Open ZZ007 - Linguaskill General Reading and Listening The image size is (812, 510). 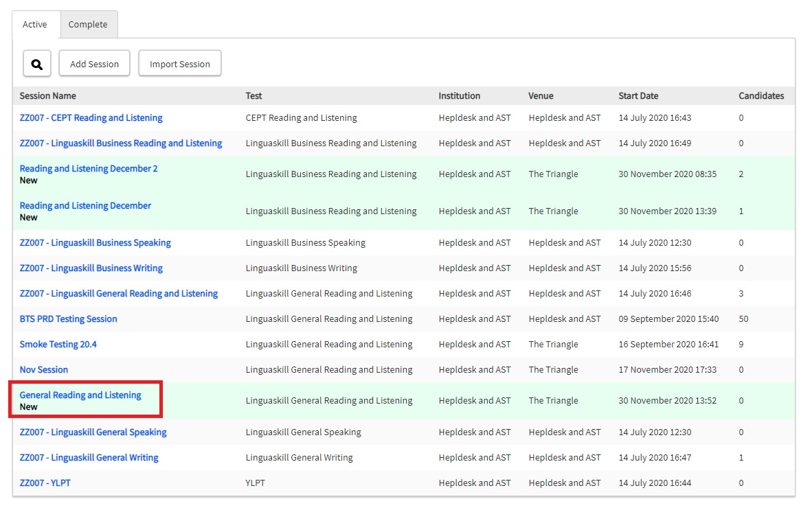(119, 293)
